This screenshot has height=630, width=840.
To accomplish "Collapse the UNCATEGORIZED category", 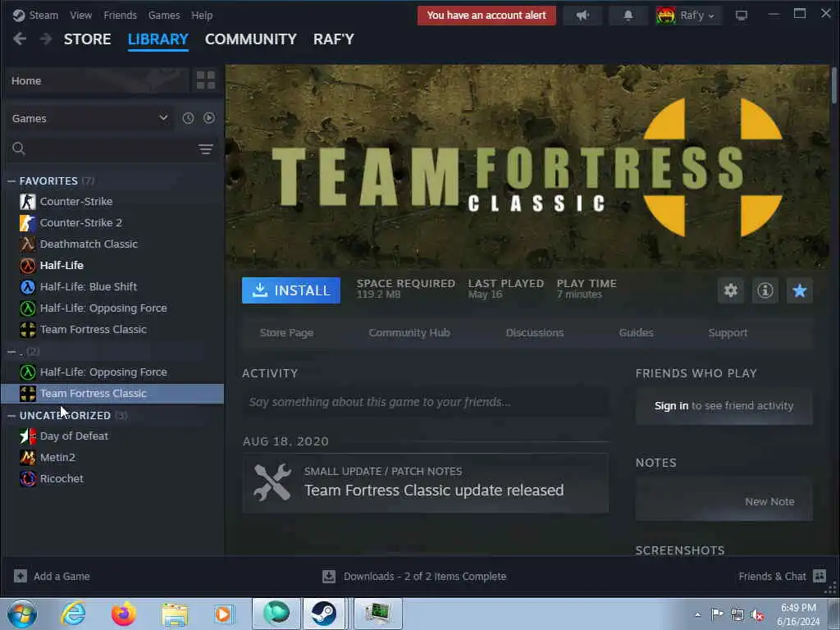I will (11, 415).
